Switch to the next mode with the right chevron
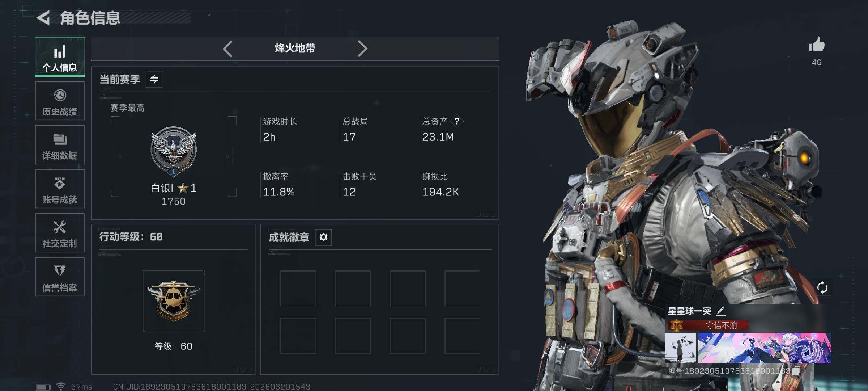 point(362,49)
